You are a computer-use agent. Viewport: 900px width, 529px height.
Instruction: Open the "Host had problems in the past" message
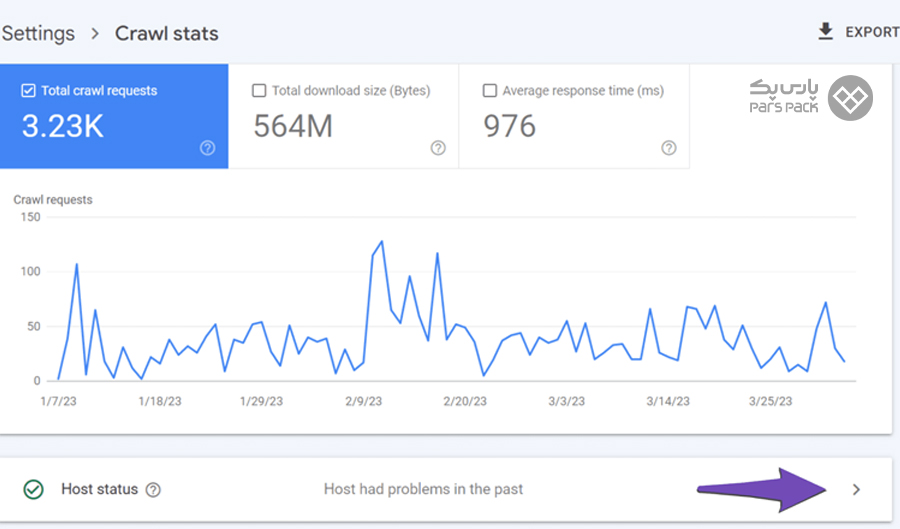click(423, 489)
